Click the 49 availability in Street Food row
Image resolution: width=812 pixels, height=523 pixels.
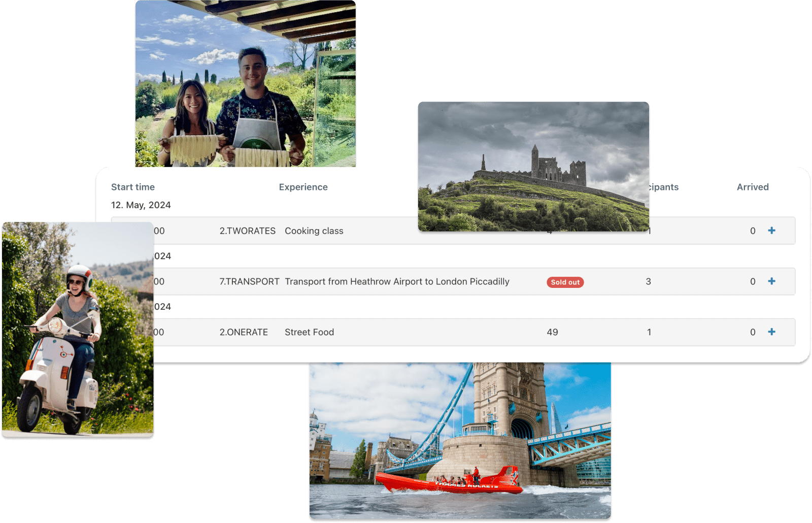coord(552,332)
